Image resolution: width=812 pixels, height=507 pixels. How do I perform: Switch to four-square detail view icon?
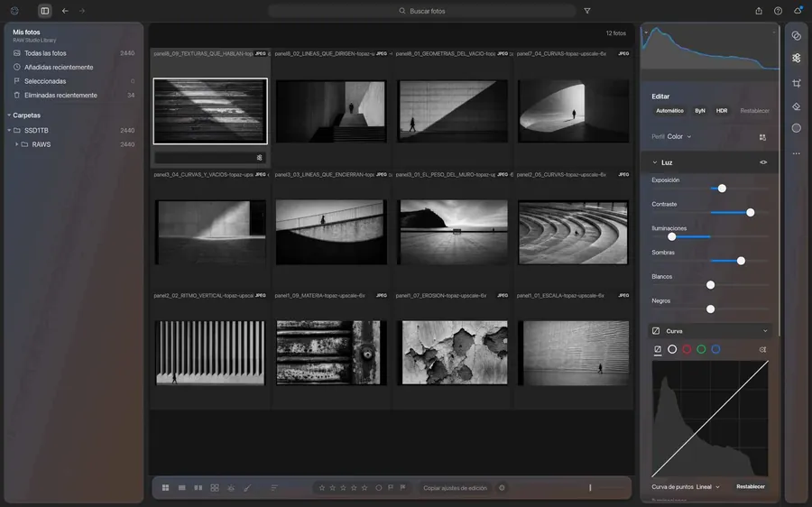tap(215, 488)
